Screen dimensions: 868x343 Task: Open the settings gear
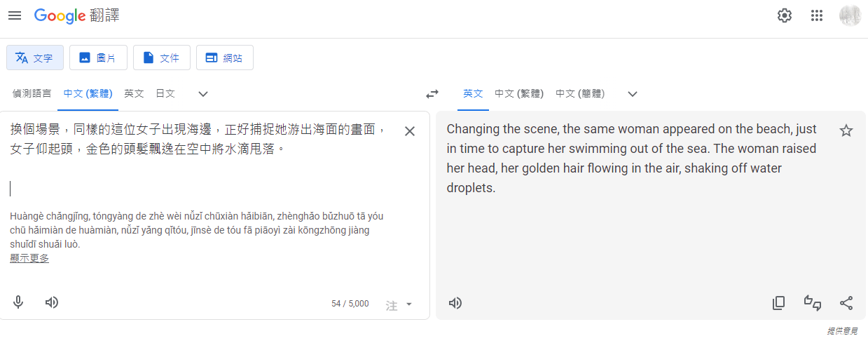[784, 15]
